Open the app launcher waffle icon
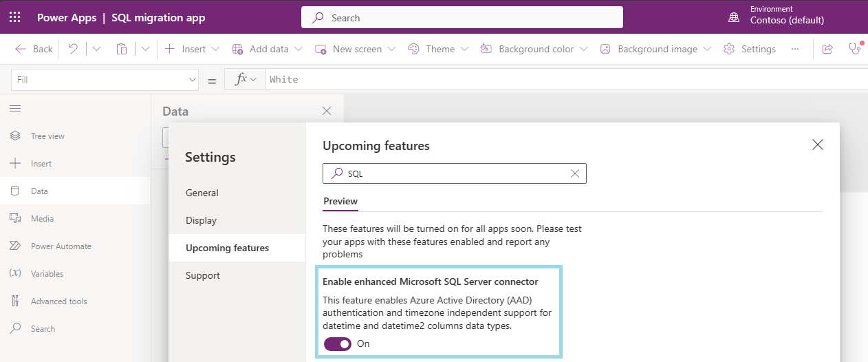 [15, 18]
